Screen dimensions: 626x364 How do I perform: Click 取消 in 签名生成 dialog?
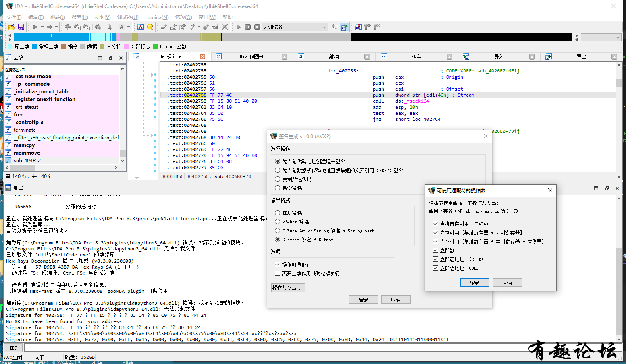click(396, 300)
